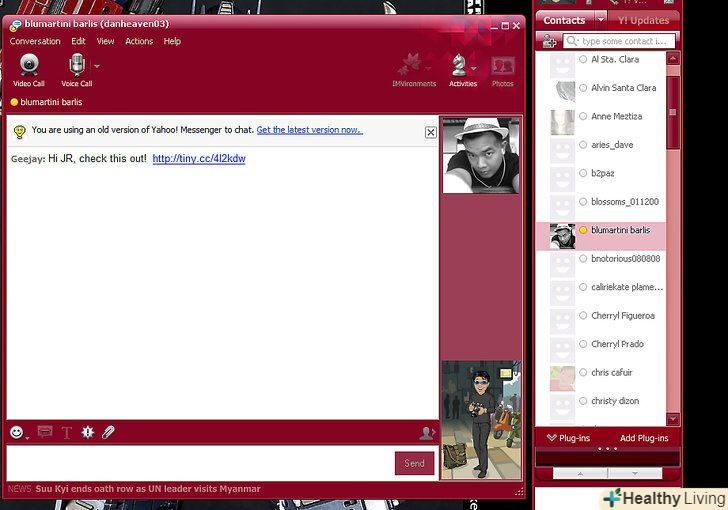Open the View menu

click(105, 41)
